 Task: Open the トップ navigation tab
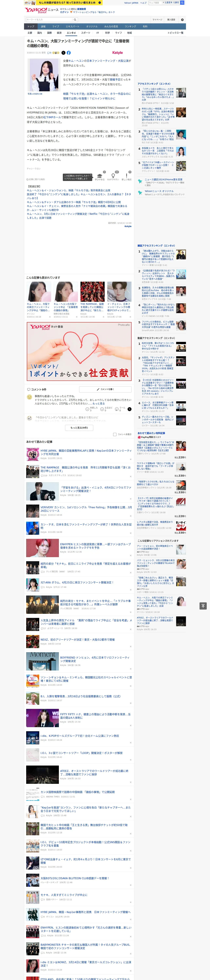pos(31,27)
